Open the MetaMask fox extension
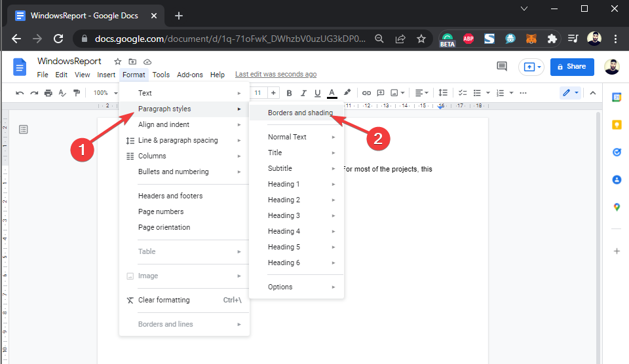 (x=531, y=39)
